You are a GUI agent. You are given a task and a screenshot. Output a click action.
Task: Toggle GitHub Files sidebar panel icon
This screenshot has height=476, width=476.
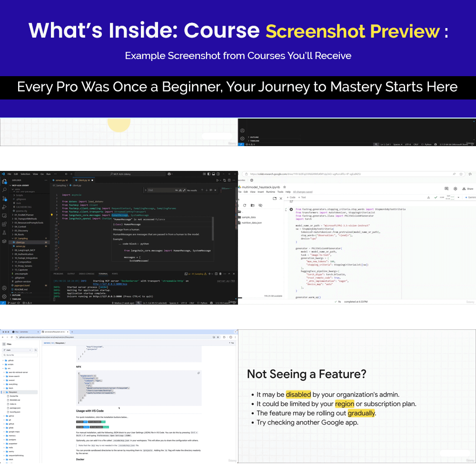(4, 344)
